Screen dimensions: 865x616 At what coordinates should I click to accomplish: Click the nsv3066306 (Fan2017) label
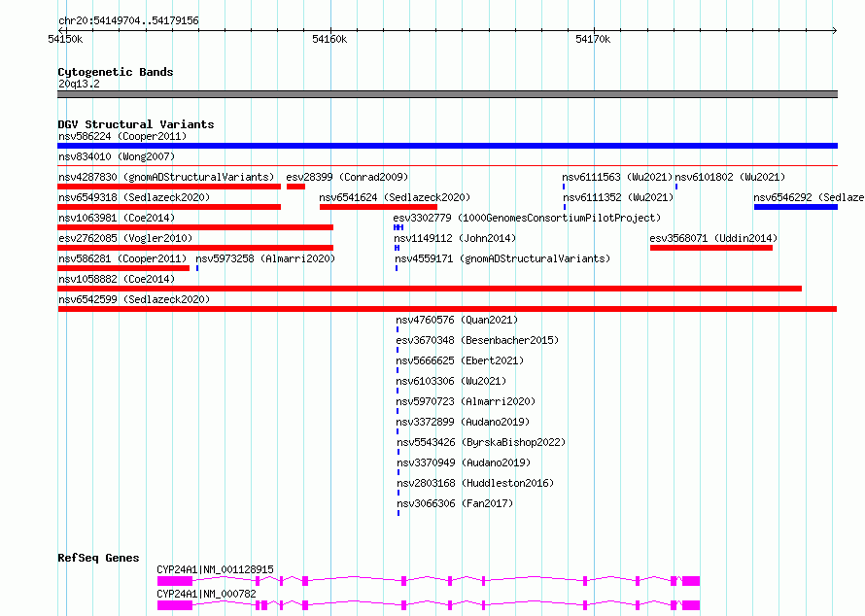pyautogui.click(x=455, y=503)
